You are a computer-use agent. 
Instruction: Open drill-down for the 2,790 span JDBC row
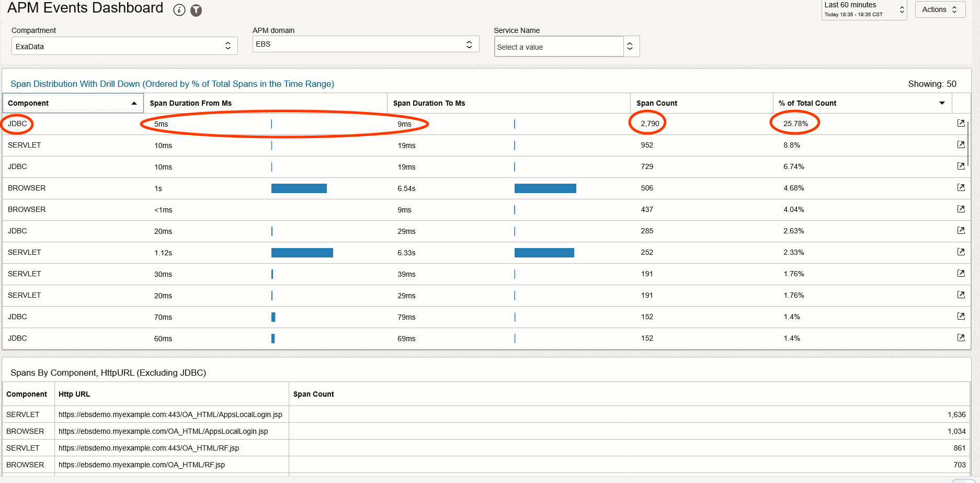pos(961,123)
